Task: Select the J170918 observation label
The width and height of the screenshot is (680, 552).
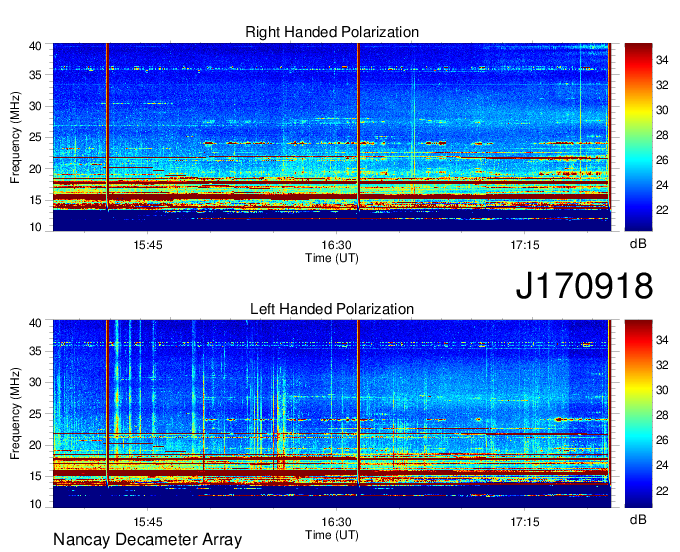Action: click(x=584, y=285)
